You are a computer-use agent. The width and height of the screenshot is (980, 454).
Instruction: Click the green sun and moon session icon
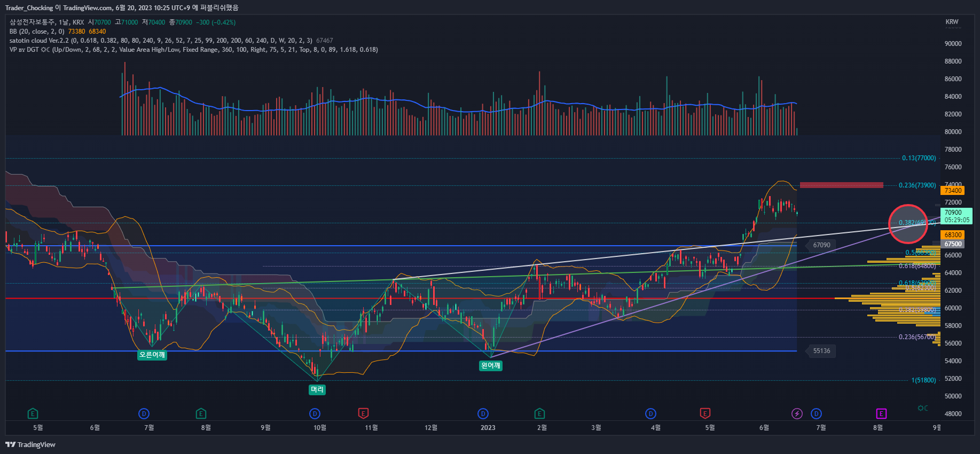pos(922,408)
